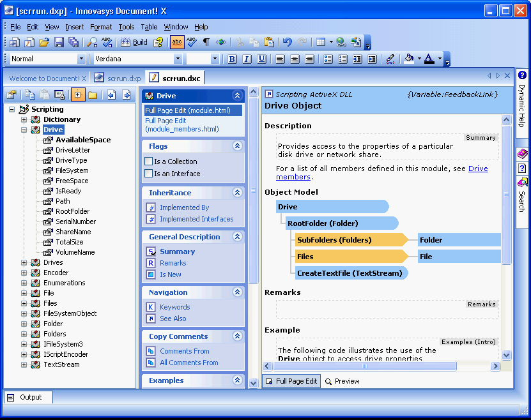This screenshot has width=531, height=420.
Task: Open the font size dropdown
Action: [x=214, y=59]
